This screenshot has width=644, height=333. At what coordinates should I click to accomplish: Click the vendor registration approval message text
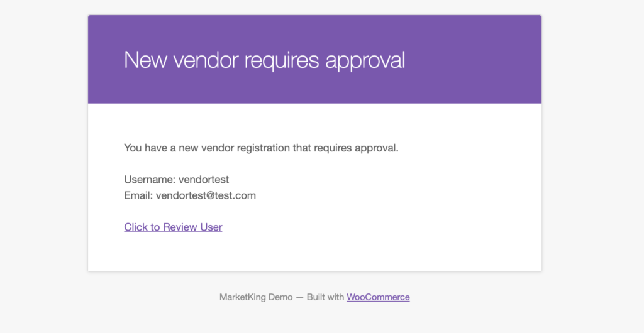click(261, 148)
